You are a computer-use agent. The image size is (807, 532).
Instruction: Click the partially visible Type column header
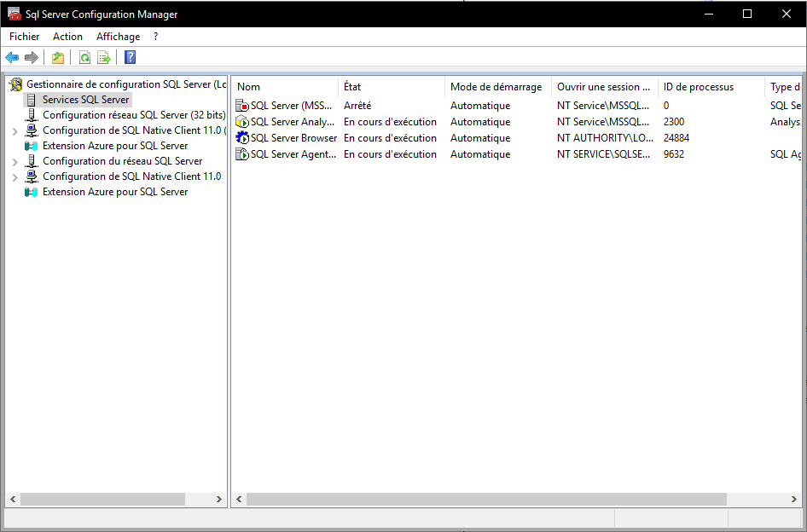coord(783,87)
